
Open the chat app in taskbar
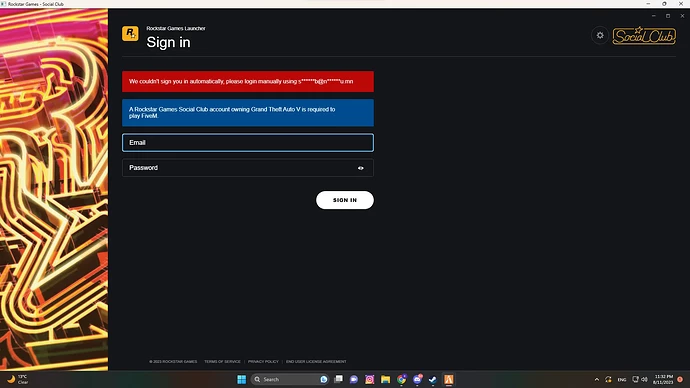354,379
